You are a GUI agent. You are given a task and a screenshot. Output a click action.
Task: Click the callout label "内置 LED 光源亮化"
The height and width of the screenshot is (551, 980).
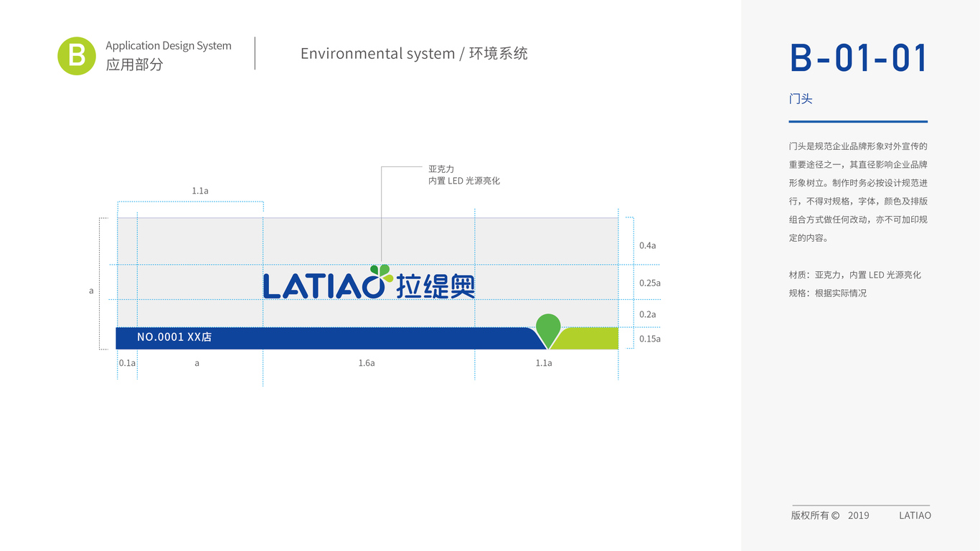tap(464, 181)
